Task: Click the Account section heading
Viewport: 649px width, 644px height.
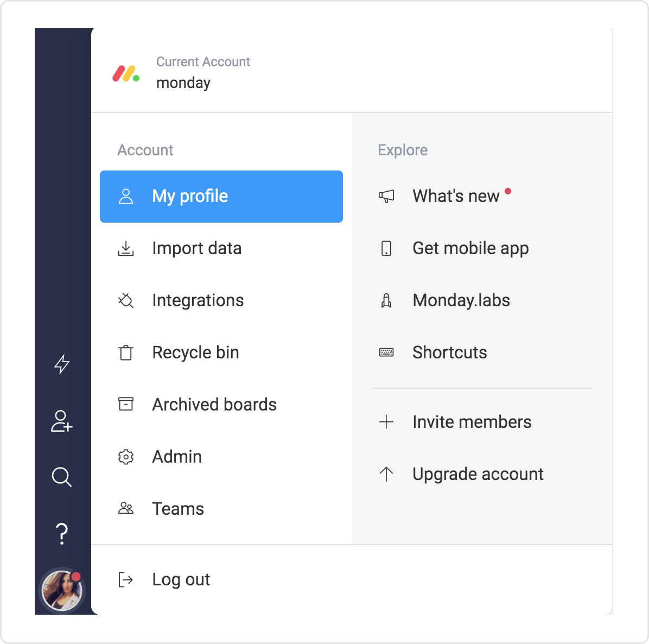Action: [x=145, y=150]
